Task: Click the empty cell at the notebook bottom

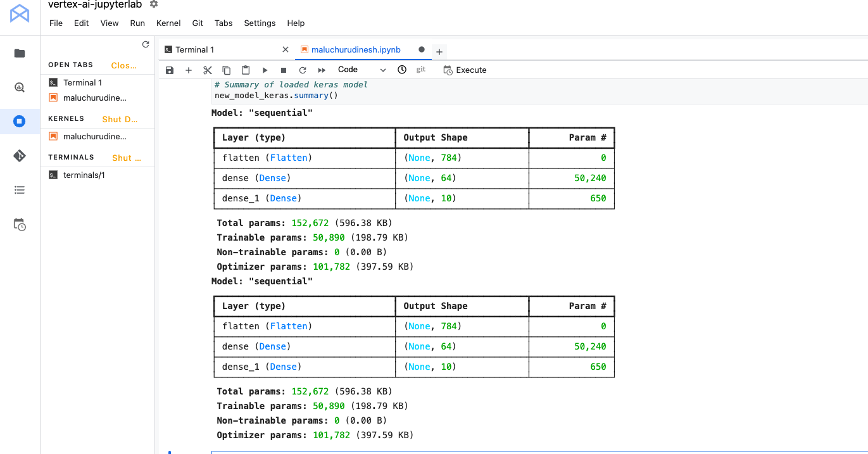Action: tap(538, 452)
